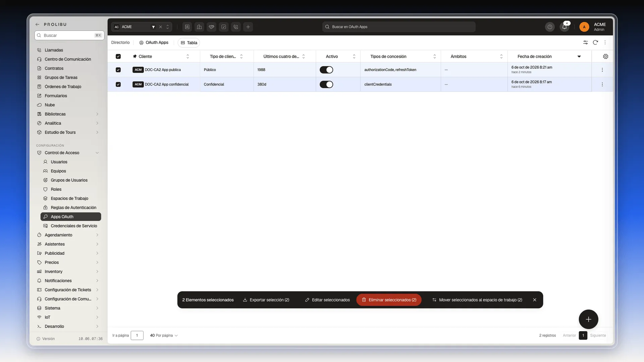Uncheck DOC-CA2 App publica row checkbox
Image resolution: width=644 pixels, height=362 pixels.
118,70
